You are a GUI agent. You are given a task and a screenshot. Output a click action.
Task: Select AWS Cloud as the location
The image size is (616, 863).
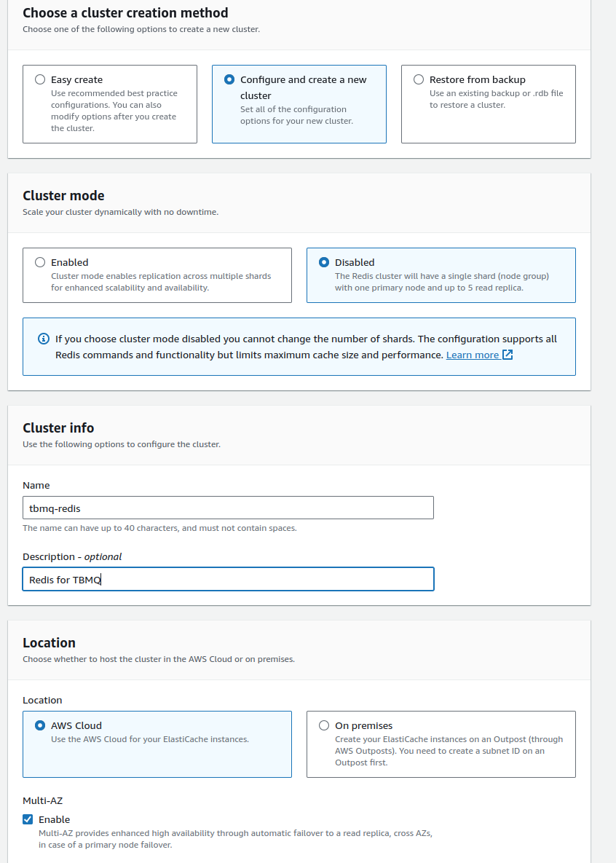(x=40, y=725)
